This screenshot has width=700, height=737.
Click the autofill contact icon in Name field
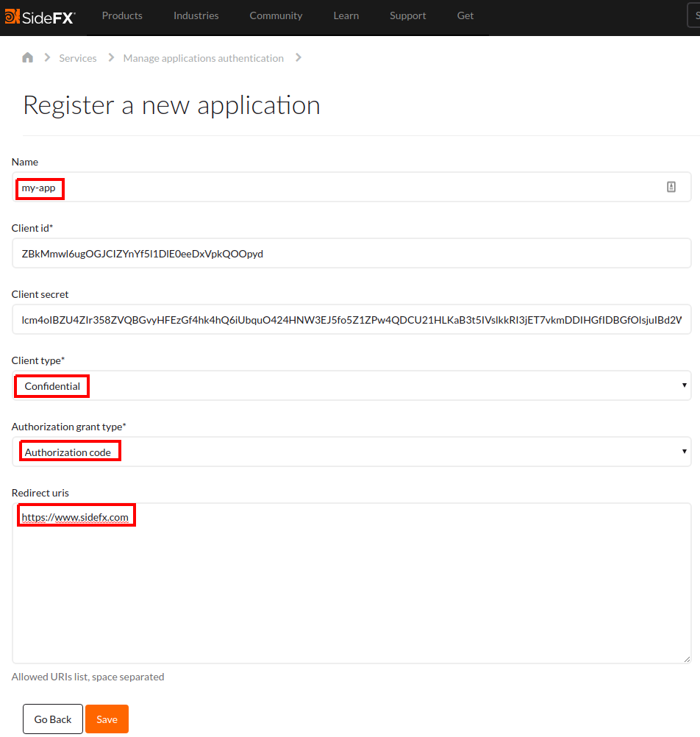[671, 187]
